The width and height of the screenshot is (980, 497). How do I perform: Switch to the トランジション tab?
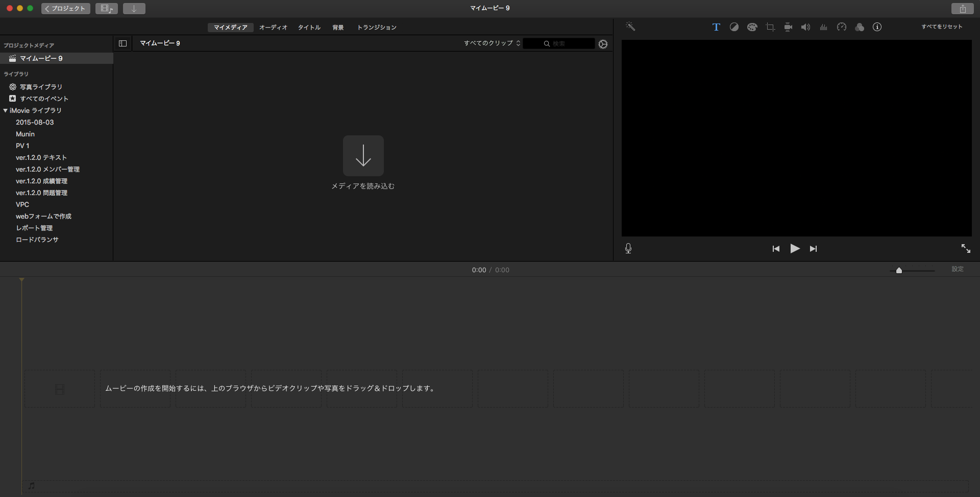[x=377, y=28]
